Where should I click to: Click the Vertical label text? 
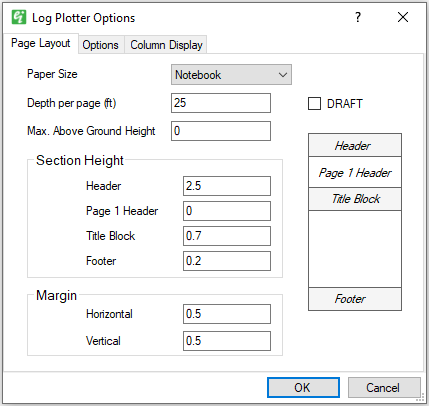(103, 341)
